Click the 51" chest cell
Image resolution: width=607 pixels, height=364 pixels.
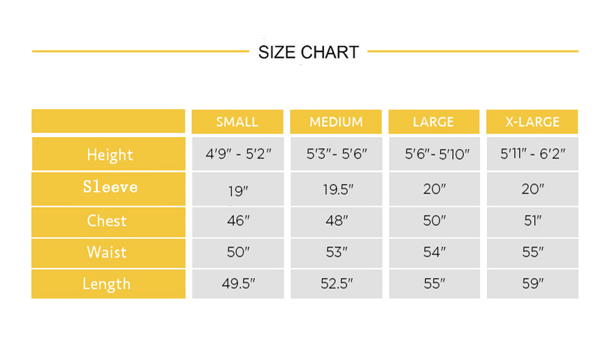pos(533,222)
